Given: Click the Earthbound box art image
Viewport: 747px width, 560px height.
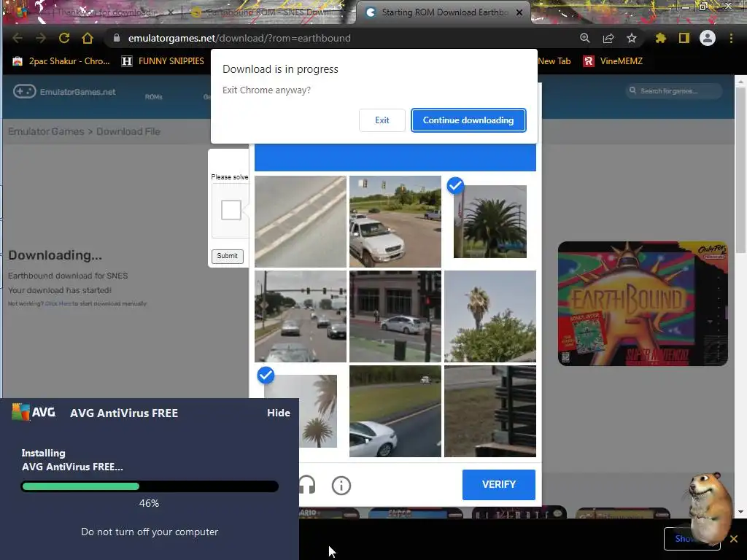Looking at the screenshot, I should [x=643, y=303].
